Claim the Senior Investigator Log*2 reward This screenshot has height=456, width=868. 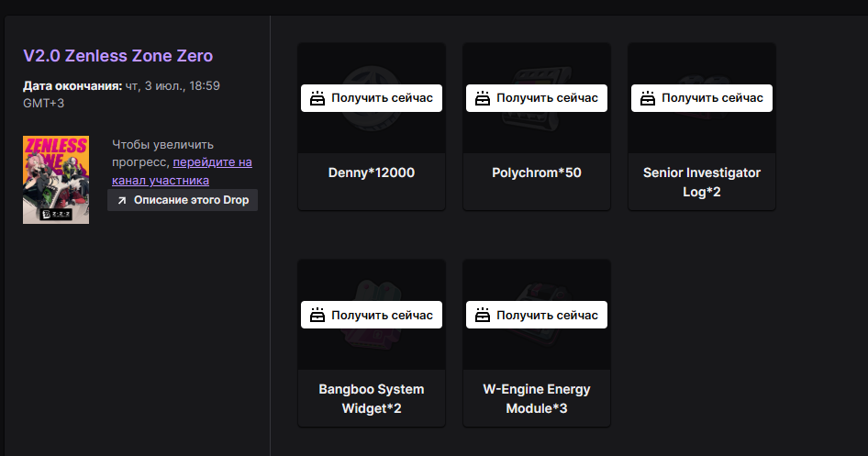pos(701,98)
